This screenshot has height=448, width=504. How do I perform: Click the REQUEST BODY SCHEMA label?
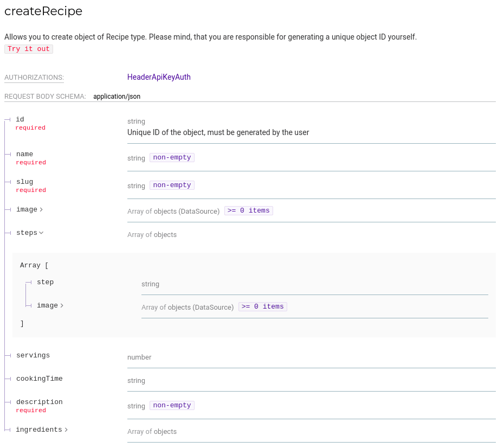(45, 97)
